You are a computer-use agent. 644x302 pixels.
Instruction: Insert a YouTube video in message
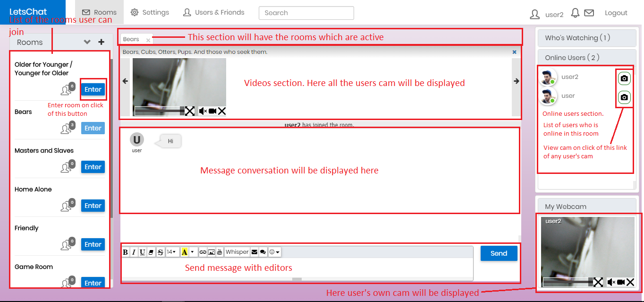pyautogui.click(x=220, y=252)
